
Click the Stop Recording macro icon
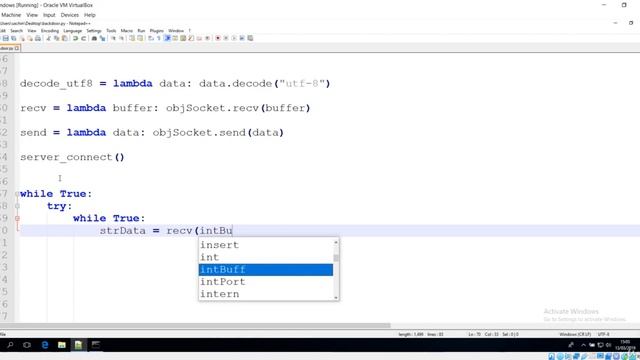point(226,38)
